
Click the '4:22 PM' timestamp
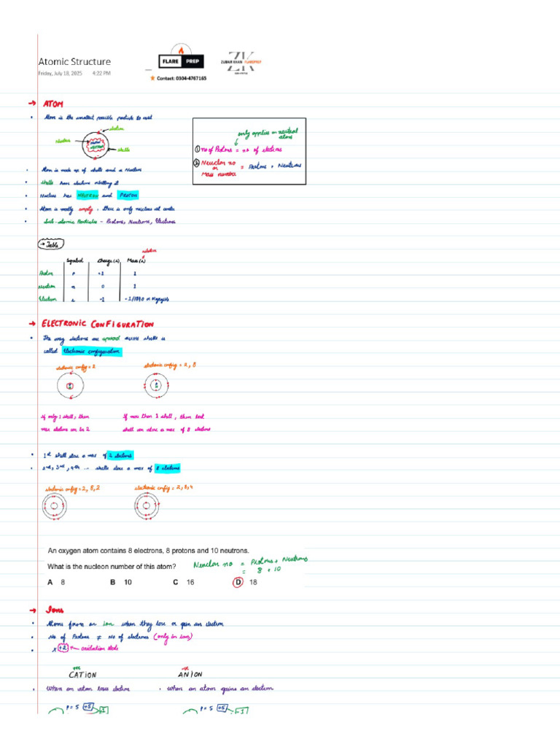click(x=101, y=74)
